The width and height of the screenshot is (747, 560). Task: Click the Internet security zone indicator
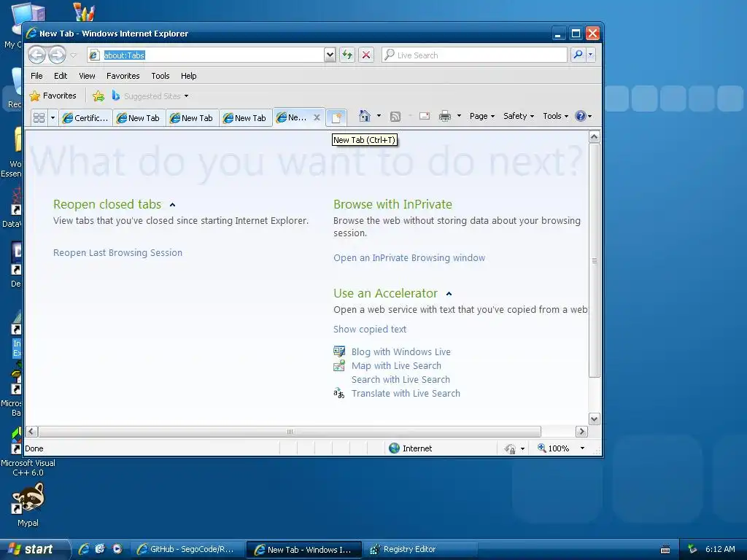tap(411, 448)
